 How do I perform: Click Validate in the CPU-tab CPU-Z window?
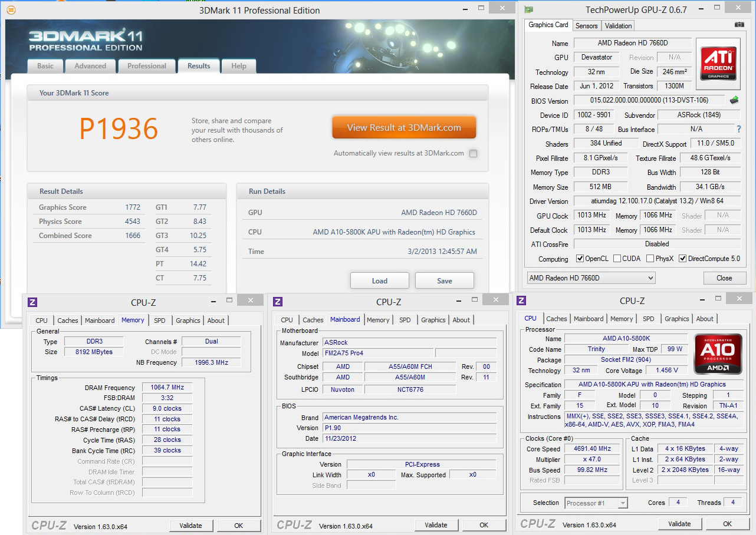(679, 524)
